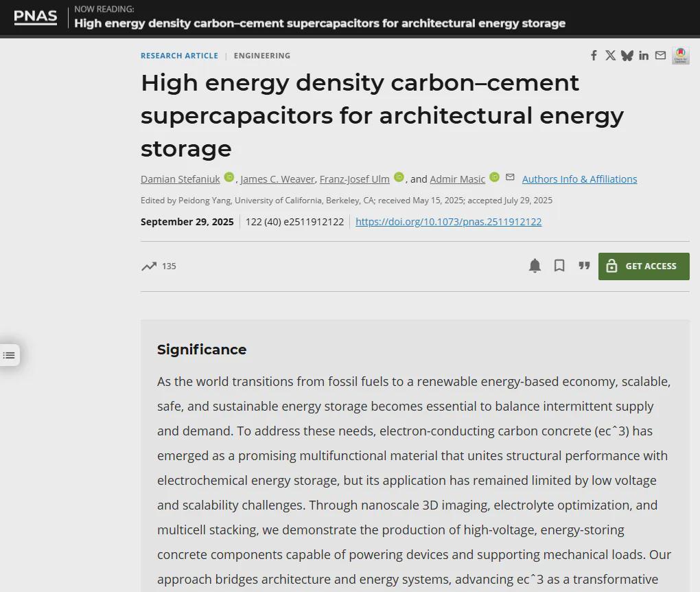Viewport: 700px width, 592px height.
Task: Open the article DOI link
Action: 448,222
